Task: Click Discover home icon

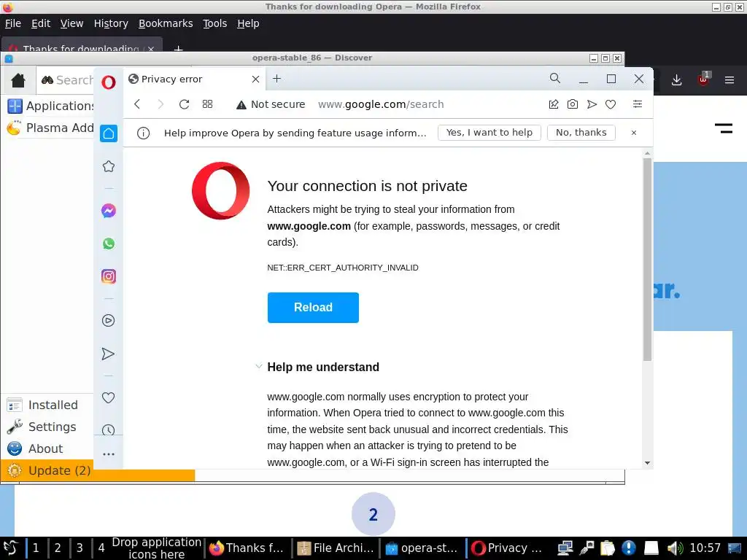Action: tap(18, 80)
